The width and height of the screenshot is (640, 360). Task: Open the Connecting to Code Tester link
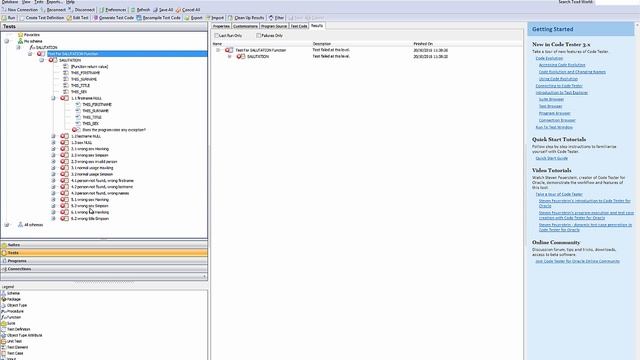[x=559, y=86]
